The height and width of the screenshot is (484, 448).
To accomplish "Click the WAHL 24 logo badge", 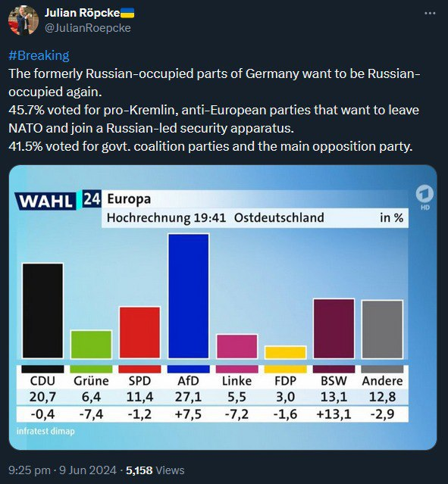I will [x=58, y=200].
